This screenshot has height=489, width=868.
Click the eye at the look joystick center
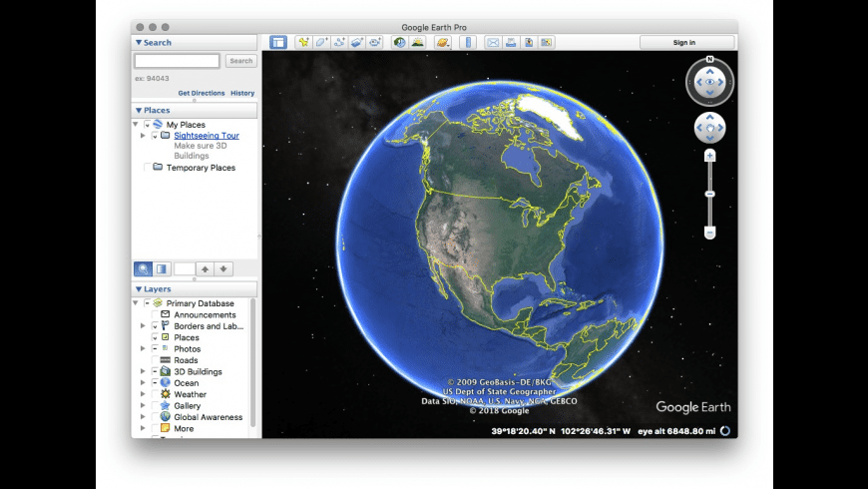[709, 82]
